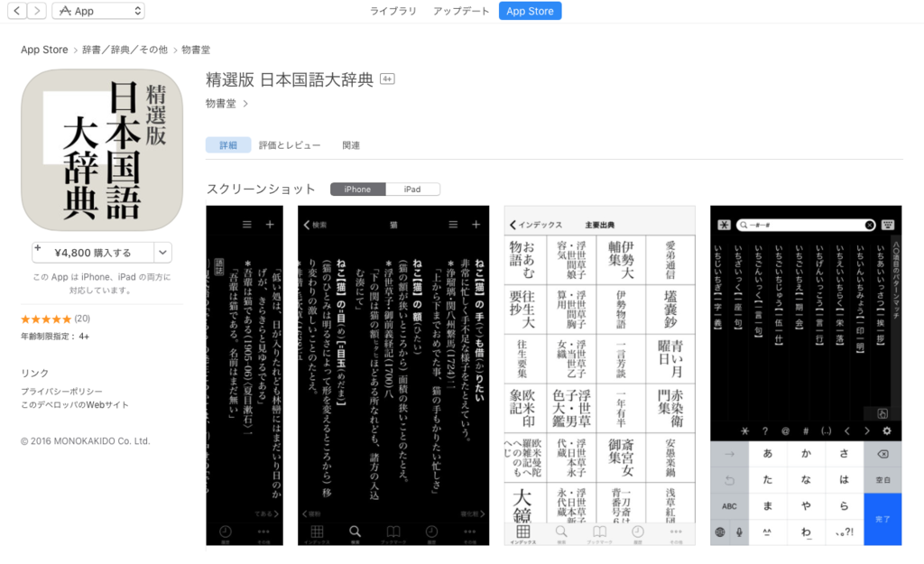This screenshot has width=924, height=564.
Task: Click the backspace key on keyboard
Action: coord(882,454)
